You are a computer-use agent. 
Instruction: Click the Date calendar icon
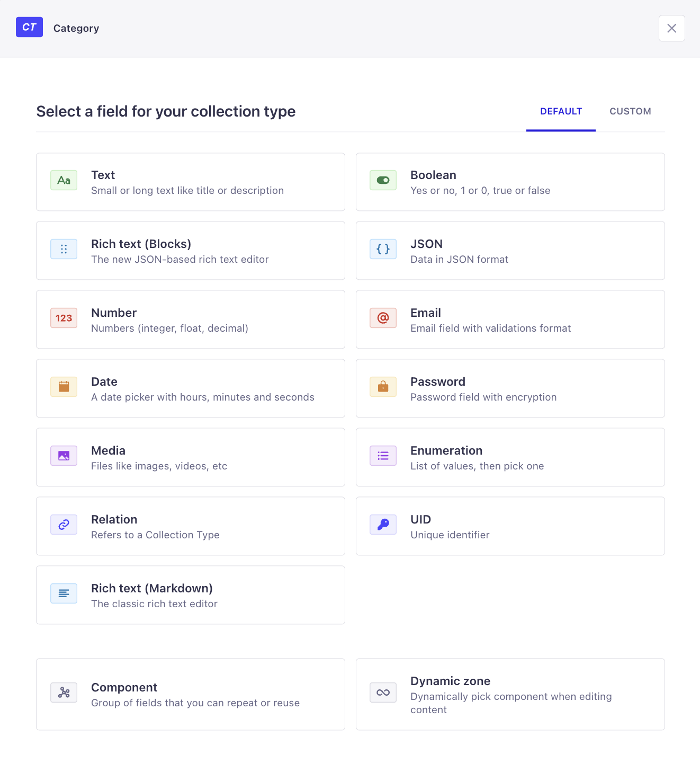pyautogui.click(x=64, y=387)
